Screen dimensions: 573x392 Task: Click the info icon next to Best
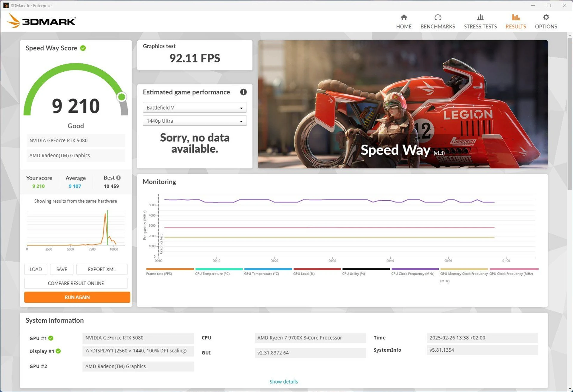(x=118, y=178)
